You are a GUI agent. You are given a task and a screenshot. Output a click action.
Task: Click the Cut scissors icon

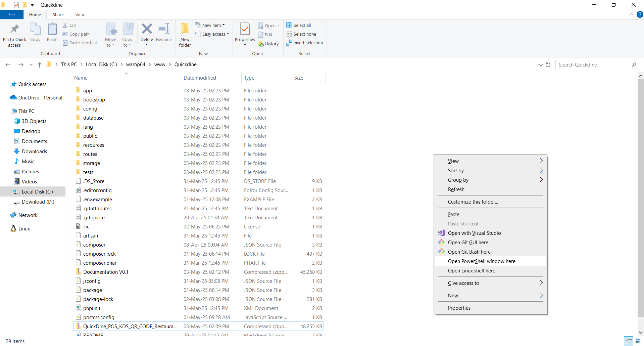tap(65, 25)
